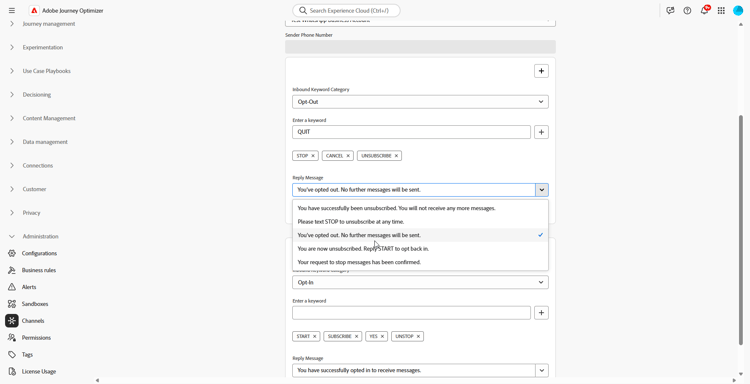Remove the STOP keyword tag

pyautogui.click(x=313, y=156)
